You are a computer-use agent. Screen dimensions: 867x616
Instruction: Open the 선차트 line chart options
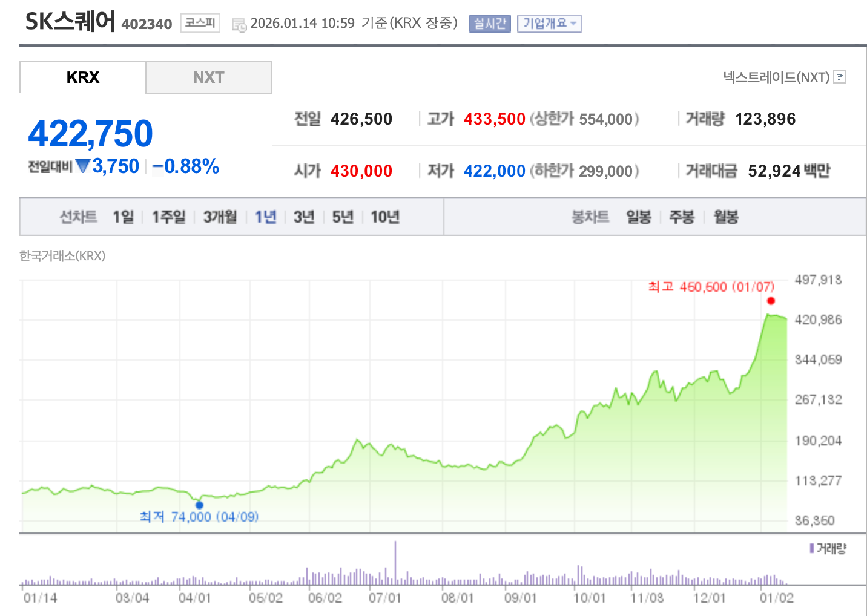click(77, 217)
